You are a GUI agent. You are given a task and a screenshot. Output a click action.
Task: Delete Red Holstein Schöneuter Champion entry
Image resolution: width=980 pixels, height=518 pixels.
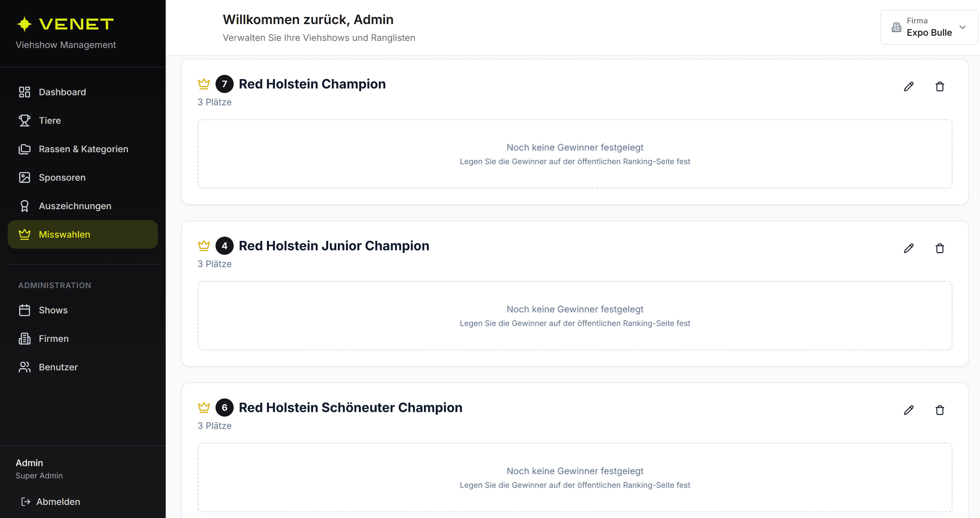tap(940, 410)
